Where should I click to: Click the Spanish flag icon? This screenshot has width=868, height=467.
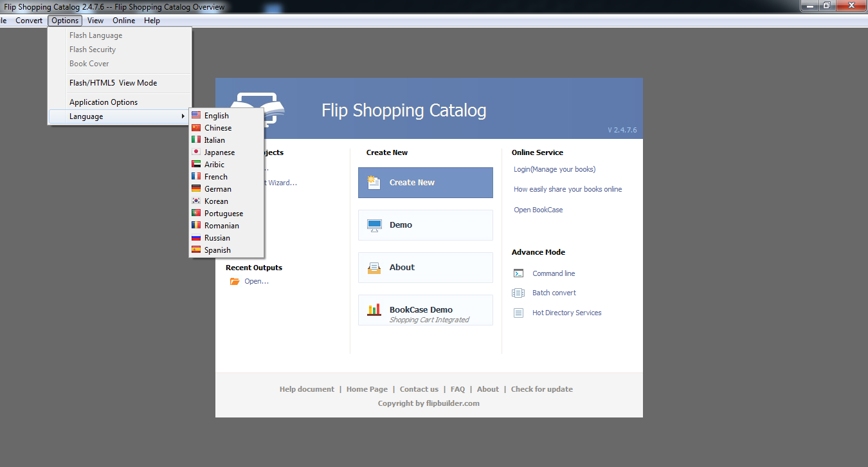point(196,250)
